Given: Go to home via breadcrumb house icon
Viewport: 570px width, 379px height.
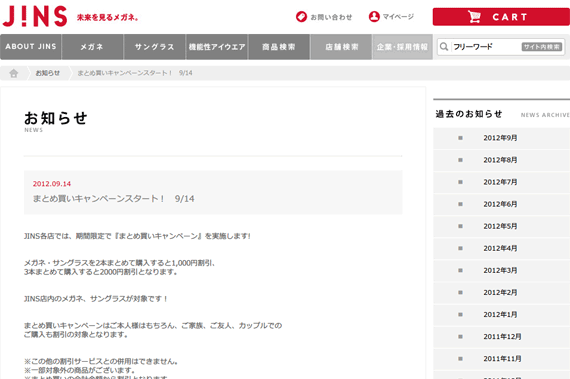Looking at the screenshot, I should [x=14, y=73].
